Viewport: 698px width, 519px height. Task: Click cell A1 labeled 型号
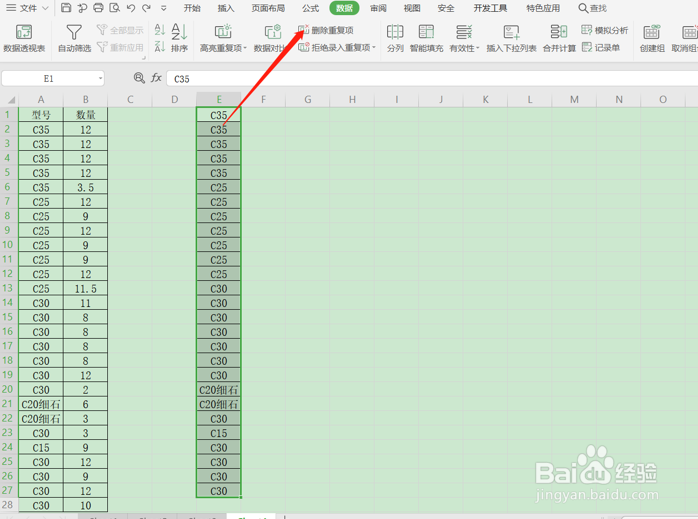pos(41,115)
